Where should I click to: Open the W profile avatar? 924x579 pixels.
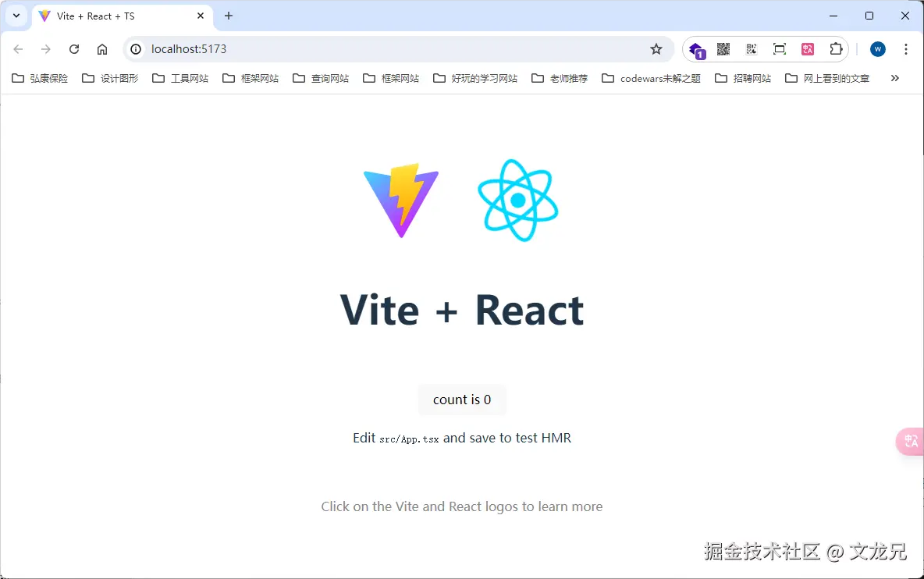coord(877,49)
